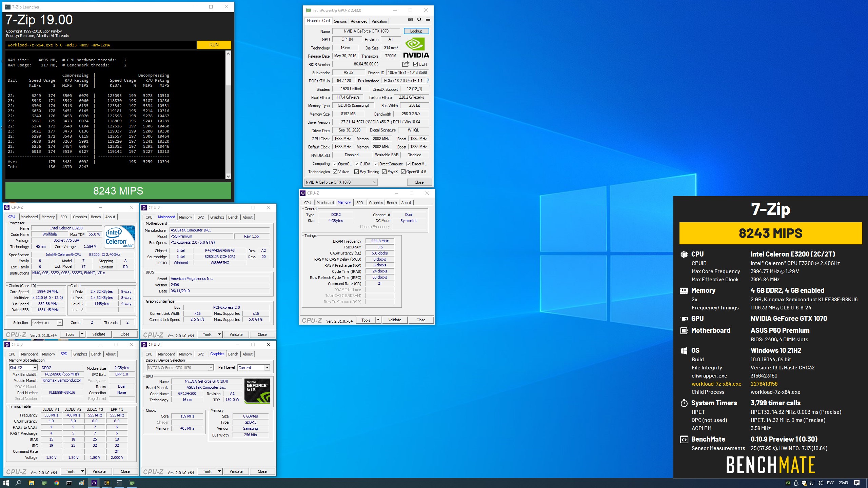The image size is (868, 488).
Task: Click GPU-Z taskbar icon beside File Explorer
Action: tap(44, 483)
